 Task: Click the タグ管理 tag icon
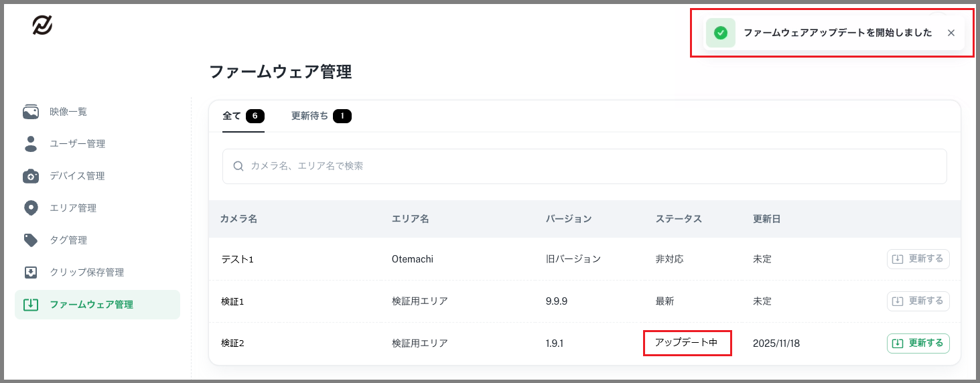click(31, 240)
